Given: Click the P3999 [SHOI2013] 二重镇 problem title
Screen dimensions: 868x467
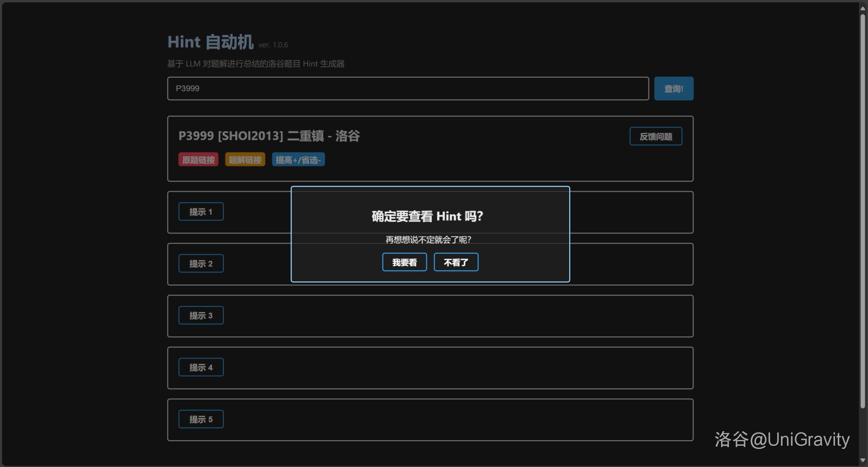Looking at the screenshot, I should [x=269, y=136].
